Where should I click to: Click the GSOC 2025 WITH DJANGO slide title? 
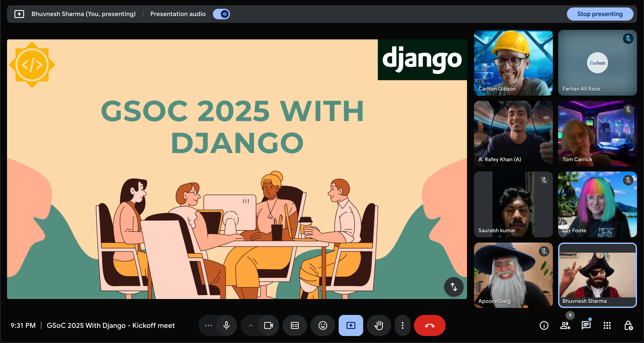pos(232,127)
